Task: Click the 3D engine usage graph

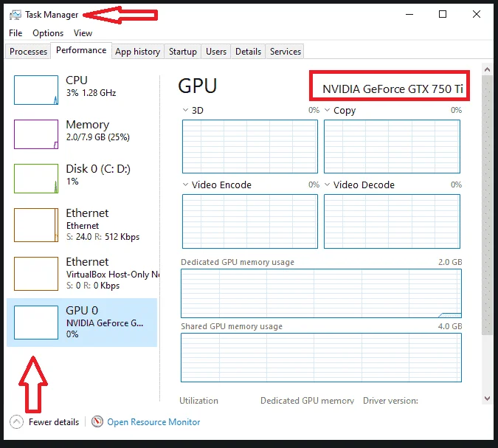Action: [x=250, y=146]
